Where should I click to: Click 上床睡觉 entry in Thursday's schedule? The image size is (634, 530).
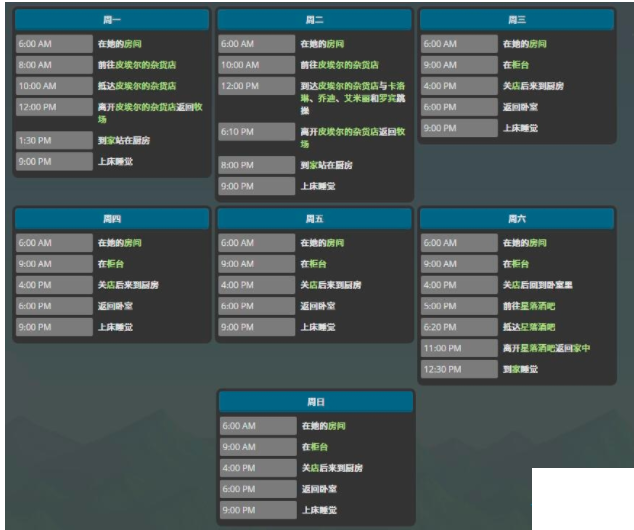pos(115,327)
